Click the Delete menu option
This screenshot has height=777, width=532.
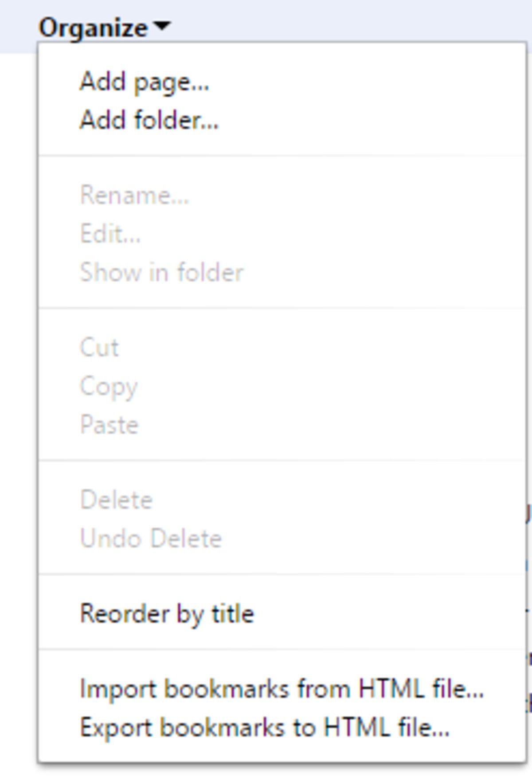click(116, 500)
